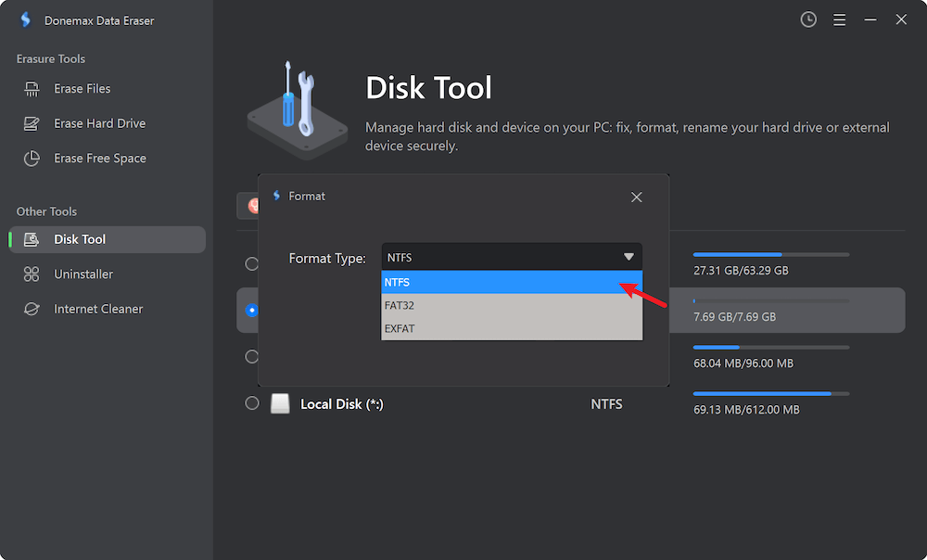Click the drive icon next to Local Disk

[x=280, y=403]
